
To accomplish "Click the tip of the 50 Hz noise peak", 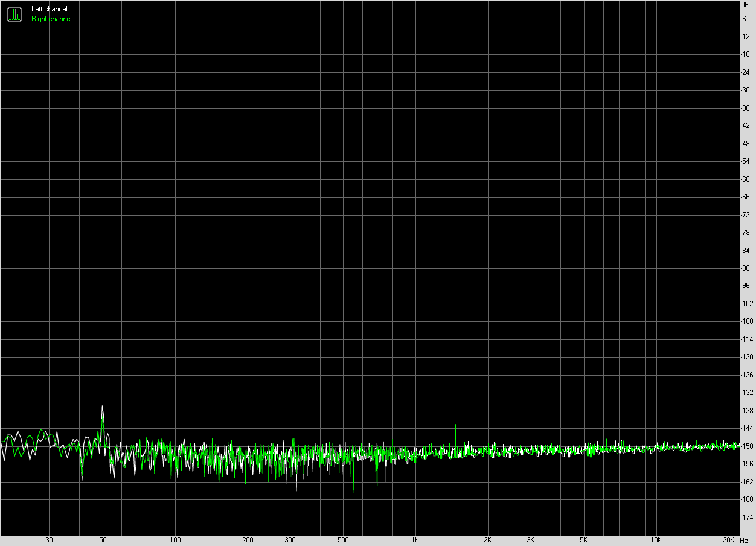I will point(103,406).
